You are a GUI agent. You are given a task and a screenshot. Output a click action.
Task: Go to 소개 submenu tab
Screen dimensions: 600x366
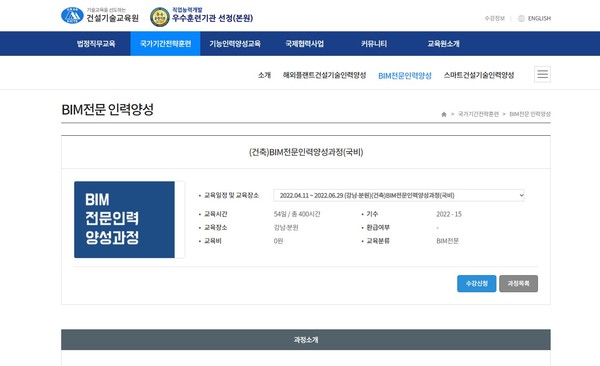click(x=264, y=75)
